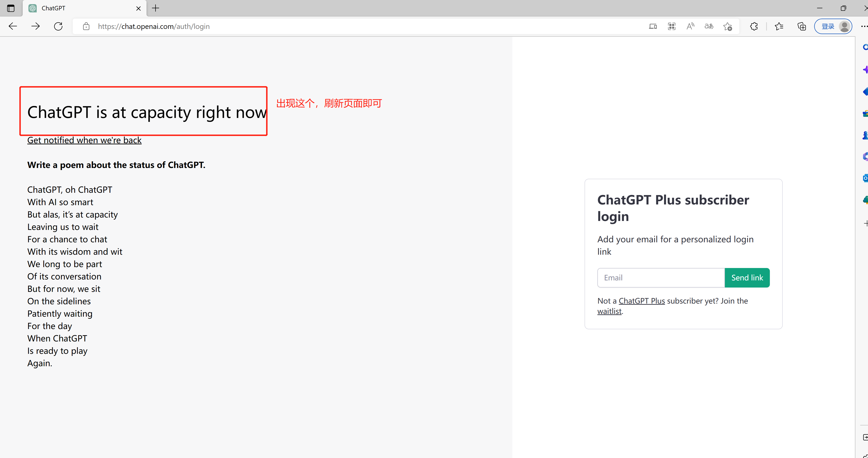Viewport: 868px width, 458px height.
Task: Open browser Extensions menu
Action: (754, 26)
